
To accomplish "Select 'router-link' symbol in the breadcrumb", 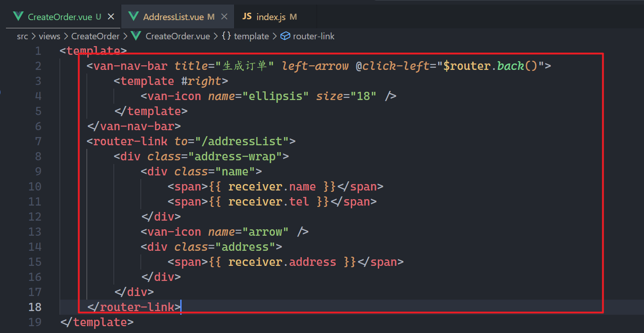I will click(314, 36).
